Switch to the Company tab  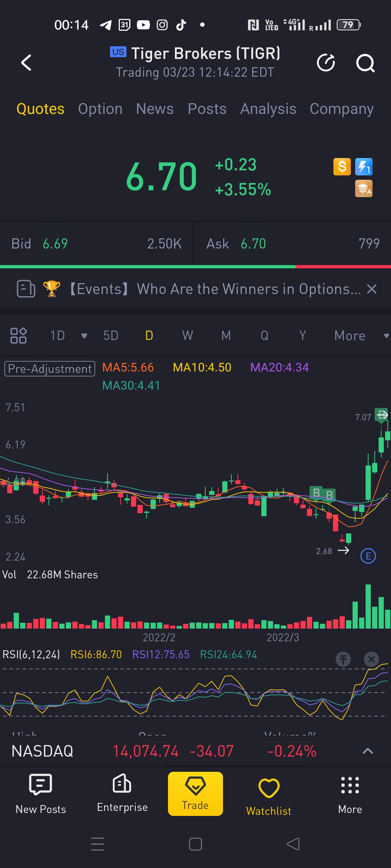pos(342,109)
